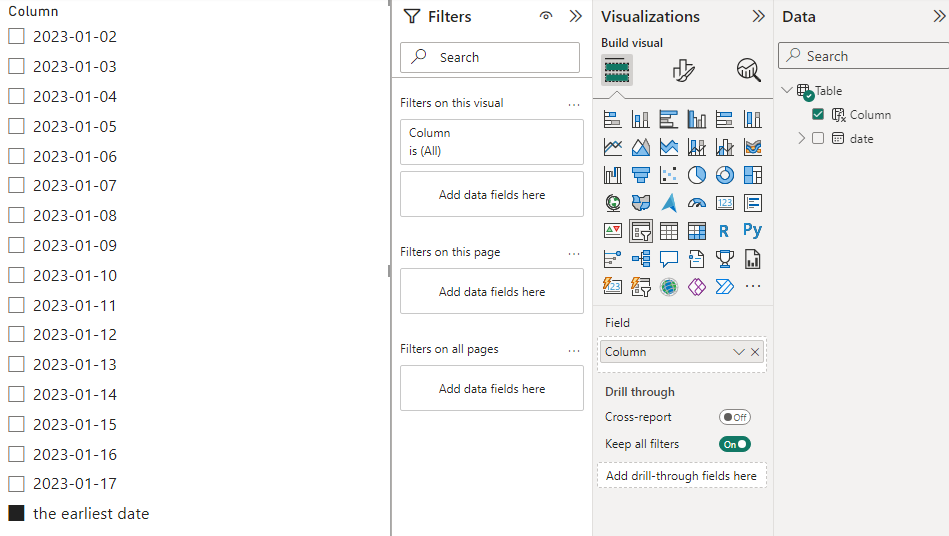Pick the Waterfall chart visual
949x536 pixels.
point(612,175)
